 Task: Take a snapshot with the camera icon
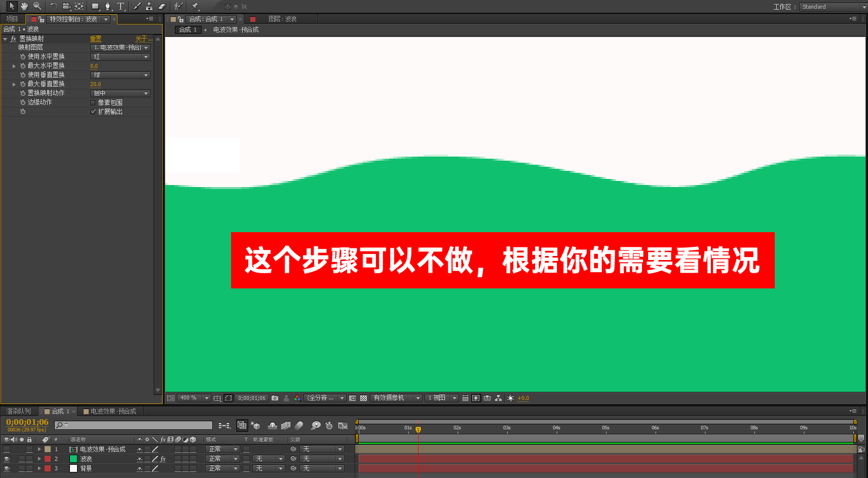275,398
